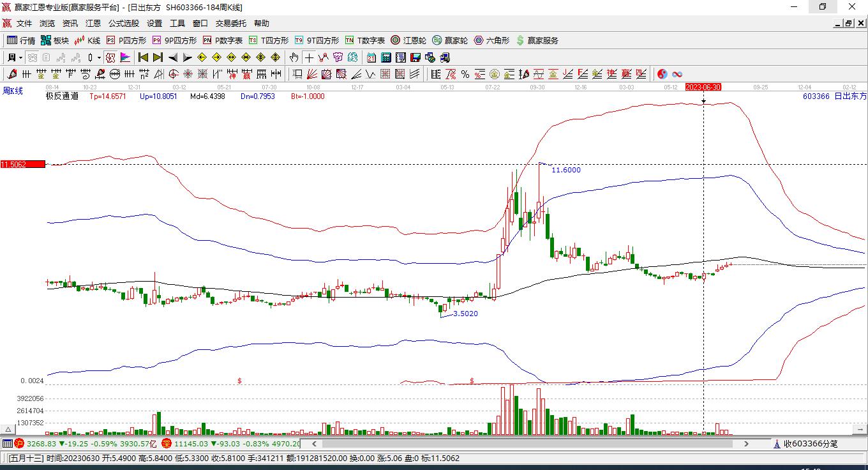Open the 帮助 menu
This screenshot has width=868, height=470.
pos(262,24)
